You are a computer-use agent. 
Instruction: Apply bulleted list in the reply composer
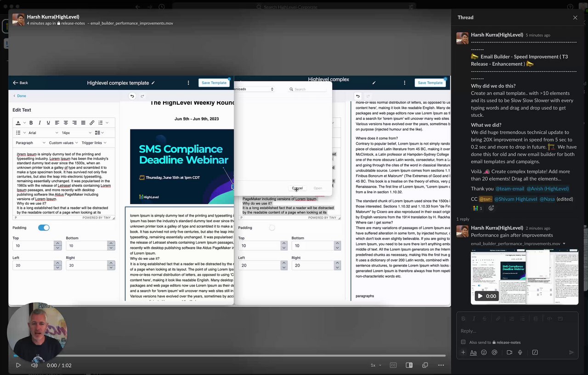522,319
